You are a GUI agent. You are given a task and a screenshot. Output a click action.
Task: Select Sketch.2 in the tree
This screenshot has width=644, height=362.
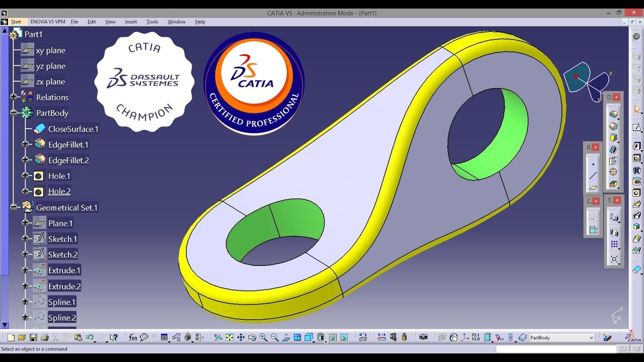click(x=63, y=254)
